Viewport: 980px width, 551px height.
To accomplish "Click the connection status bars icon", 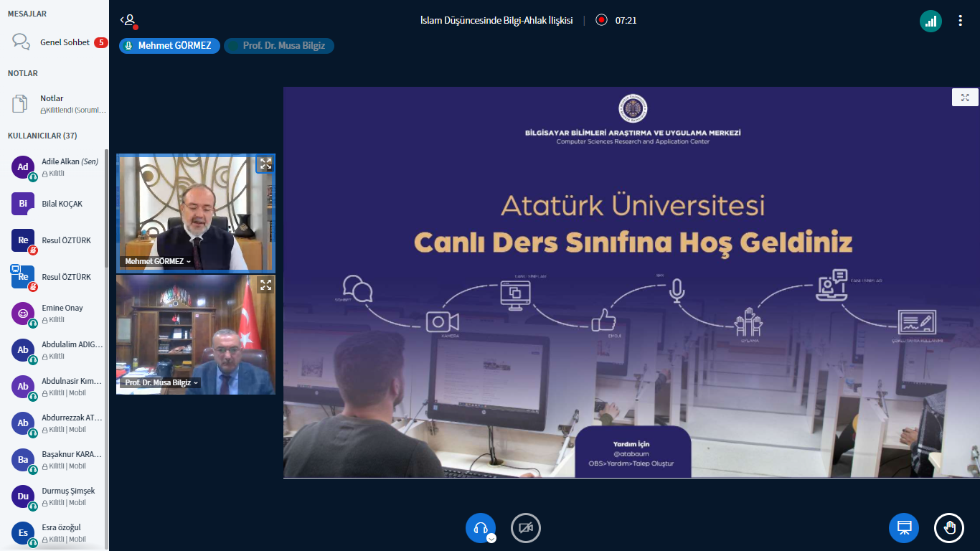I will 930,21.
